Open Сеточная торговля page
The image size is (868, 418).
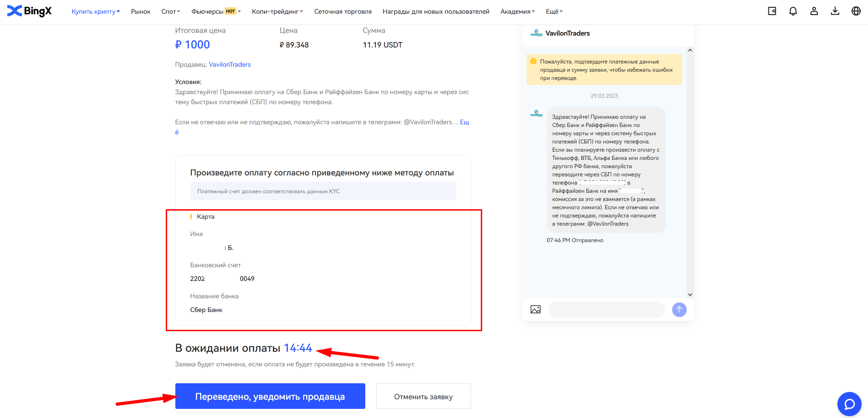pyautogui.click(x=343, y=11)
